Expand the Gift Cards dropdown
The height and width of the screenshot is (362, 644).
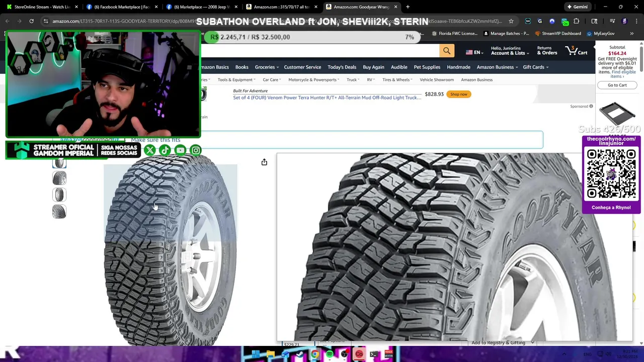coord(535,67)
